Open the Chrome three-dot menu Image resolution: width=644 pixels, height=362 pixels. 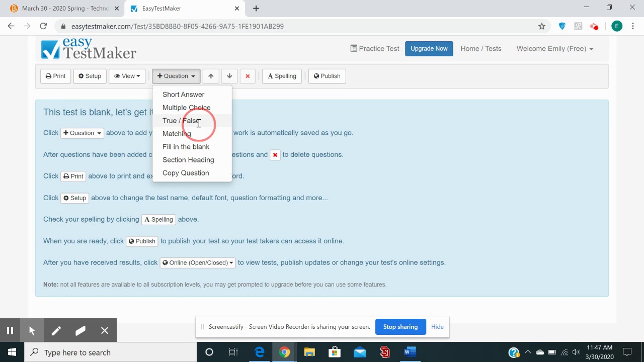632,26
